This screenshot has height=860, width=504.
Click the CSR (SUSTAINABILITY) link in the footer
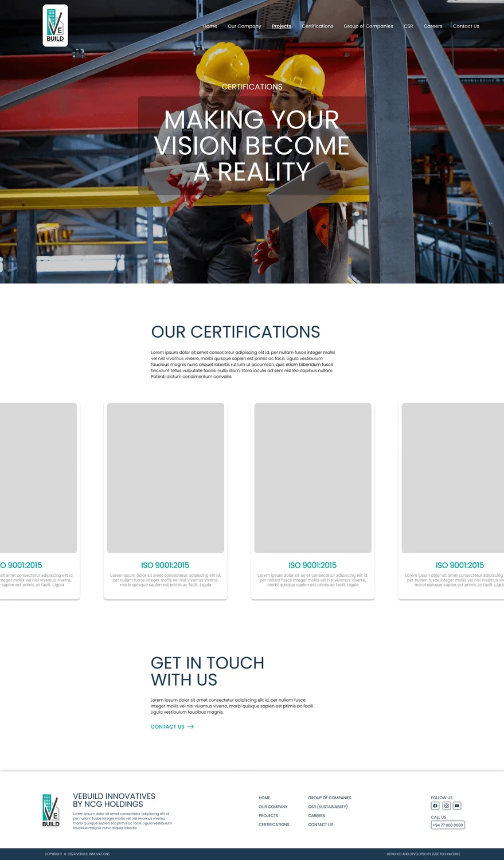click(328, 807)
